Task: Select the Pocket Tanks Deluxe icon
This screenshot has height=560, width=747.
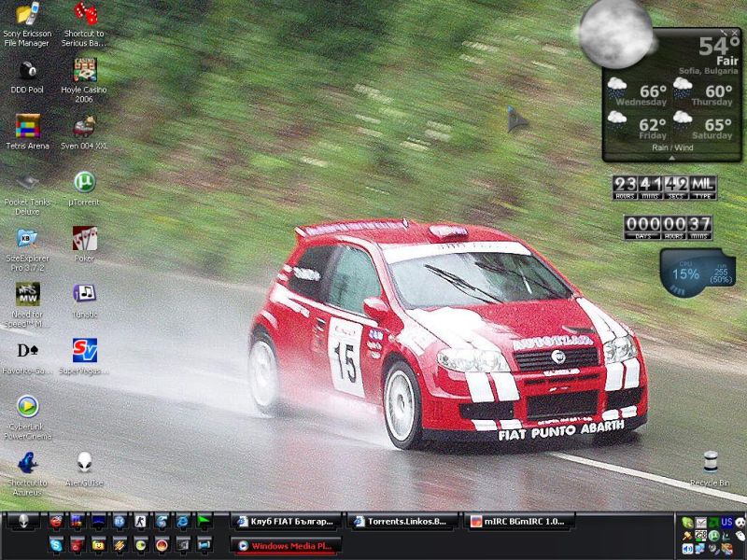Action: (27, 195)
